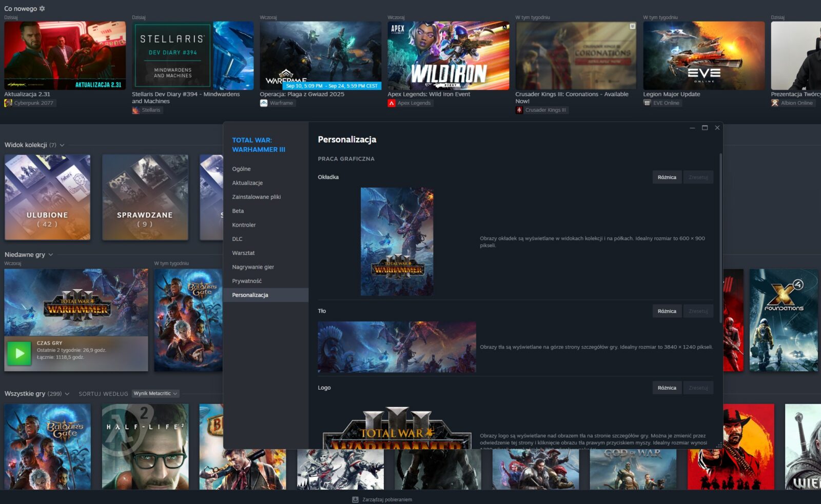This screenshot has width=821, height=504.
Task: Open the Wynik Metacritic sort dropdown
Action: pos(155,394)
